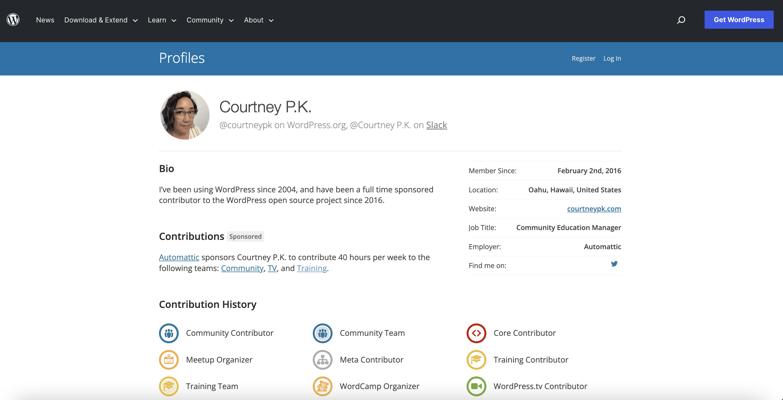Click the WordPress logo icon
This screenshot has width=783, height=400.
[13, 20]
